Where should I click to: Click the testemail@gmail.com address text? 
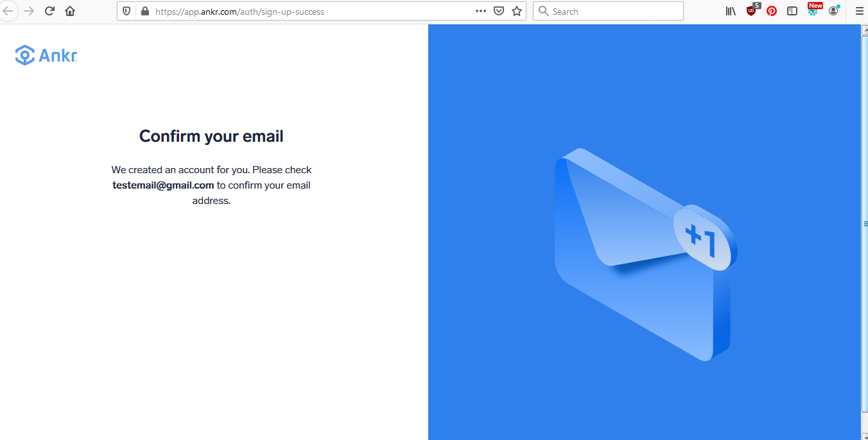point(163,185)
